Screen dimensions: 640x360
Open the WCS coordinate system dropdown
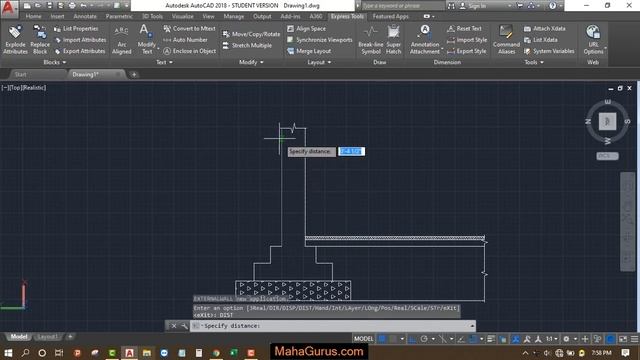point(607,156)
